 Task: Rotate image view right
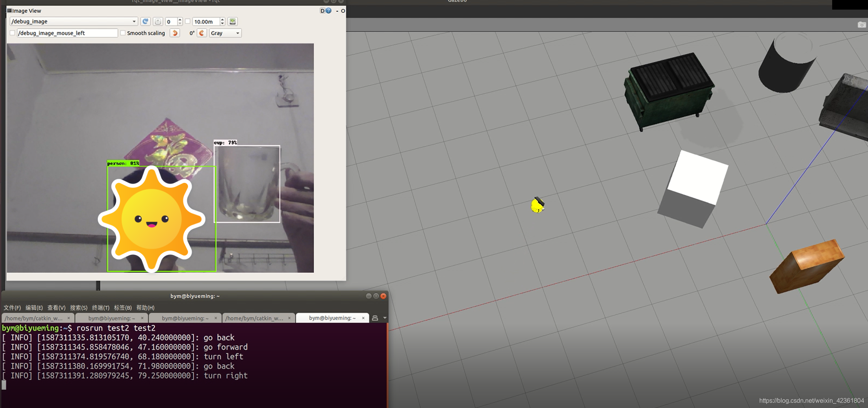202,33
